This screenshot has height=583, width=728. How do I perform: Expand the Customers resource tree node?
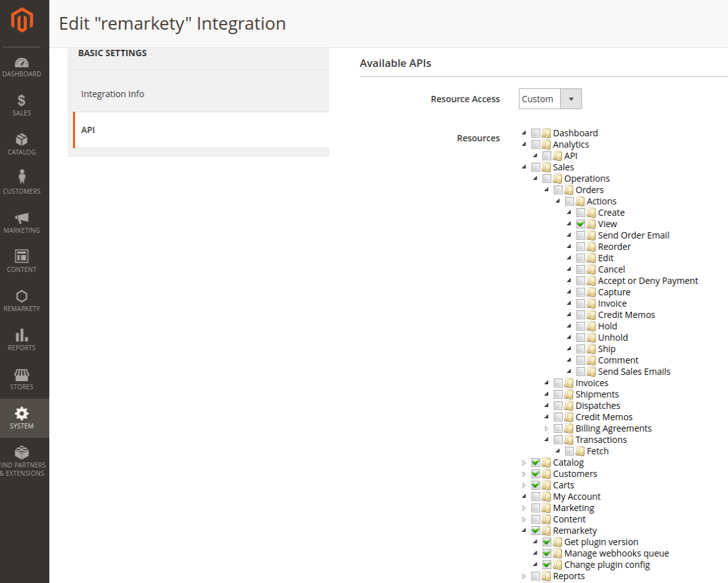[524, 474]
